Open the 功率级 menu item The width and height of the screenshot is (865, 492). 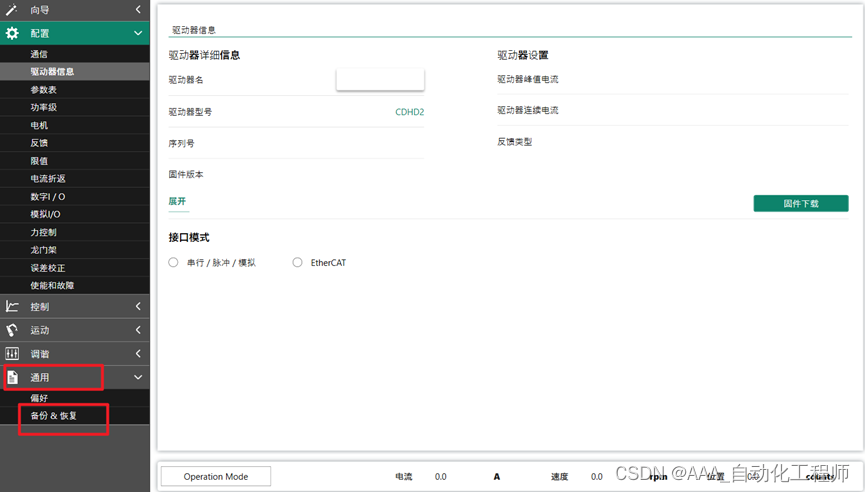(x=74, y=107)
